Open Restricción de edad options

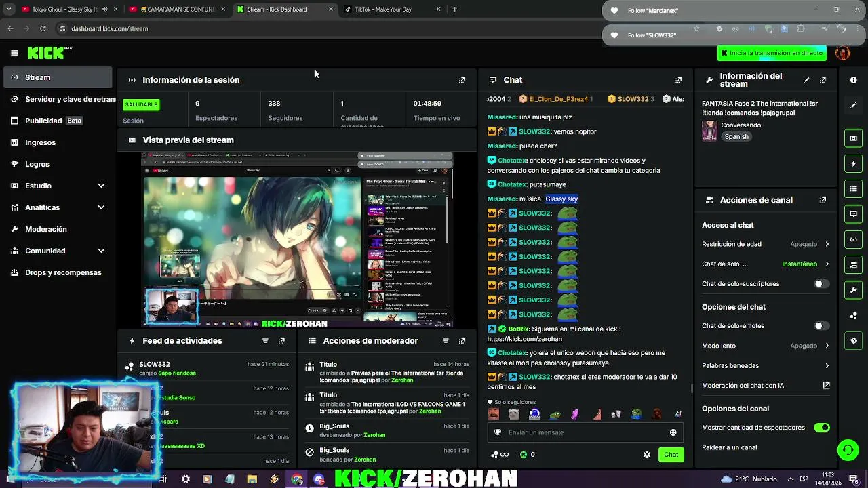pos(766,244)
